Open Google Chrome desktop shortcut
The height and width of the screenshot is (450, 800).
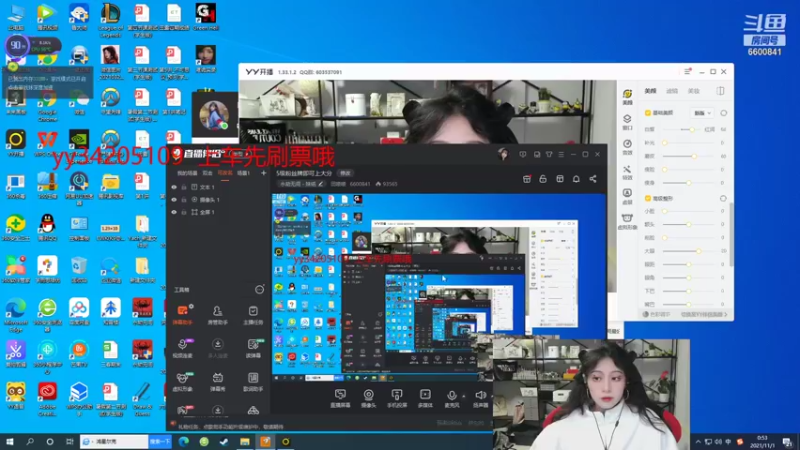click(x=47, y=106)
